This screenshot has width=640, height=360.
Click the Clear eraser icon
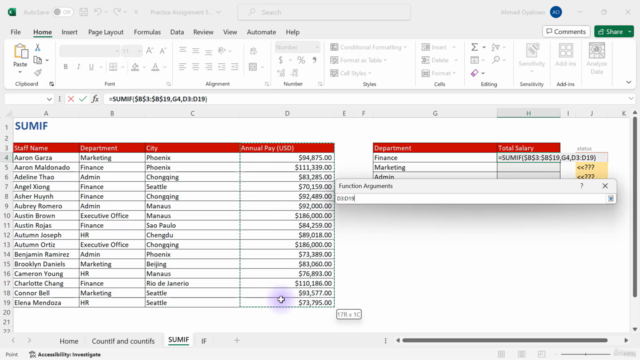[x=474, y=73]
